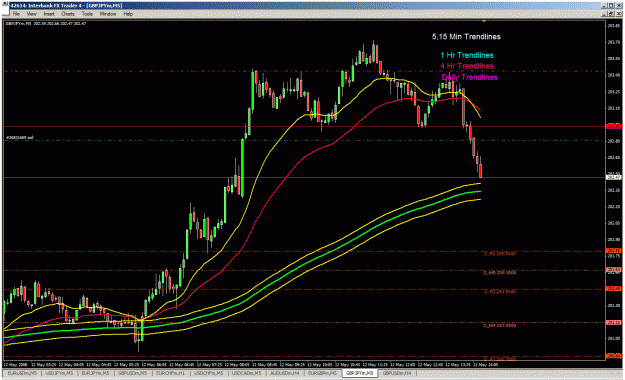Viewport: 625px width, 380px height.
Task: Switch to the EURUSDm,M5 chart tab
Action: (22, 373)
